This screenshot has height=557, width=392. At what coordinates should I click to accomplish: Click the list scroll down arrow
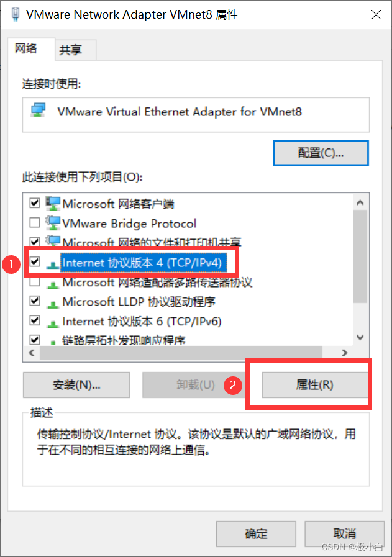tap(360, 337)
